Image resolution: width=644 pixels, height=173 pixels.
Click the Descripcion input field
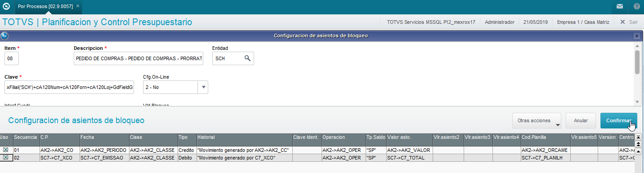[139, 58]
